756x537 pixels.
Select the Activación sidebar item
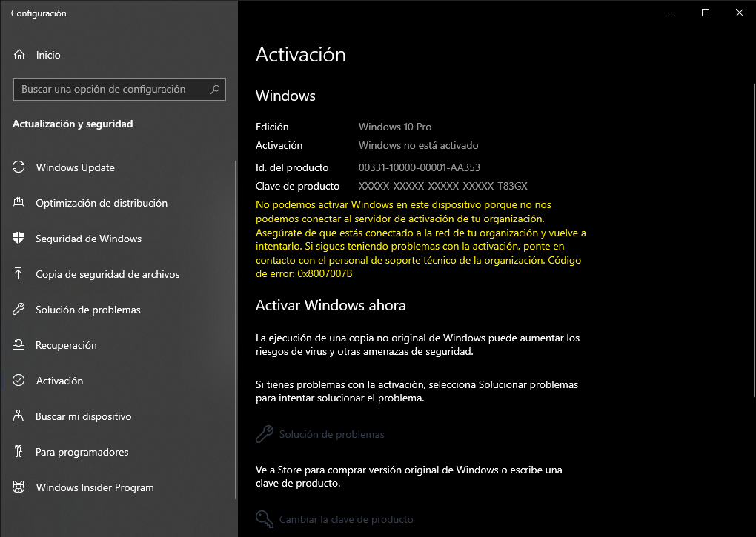118,381
